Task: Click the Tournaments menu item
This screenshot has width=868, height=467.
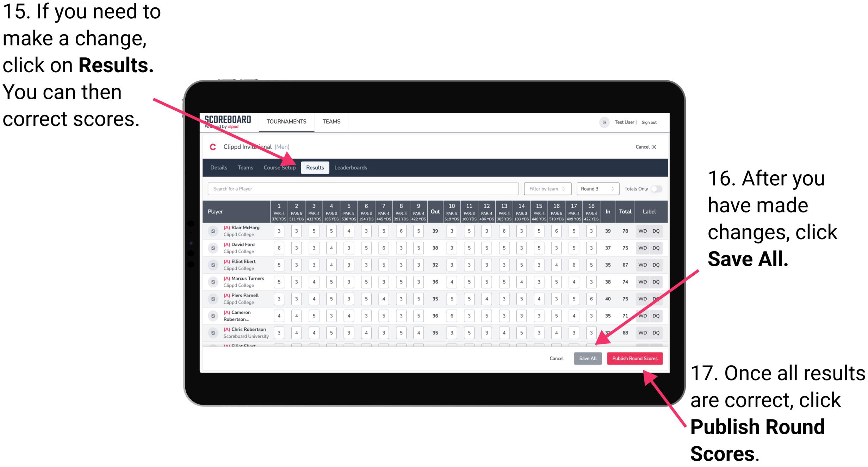Action: click(293, 122)
